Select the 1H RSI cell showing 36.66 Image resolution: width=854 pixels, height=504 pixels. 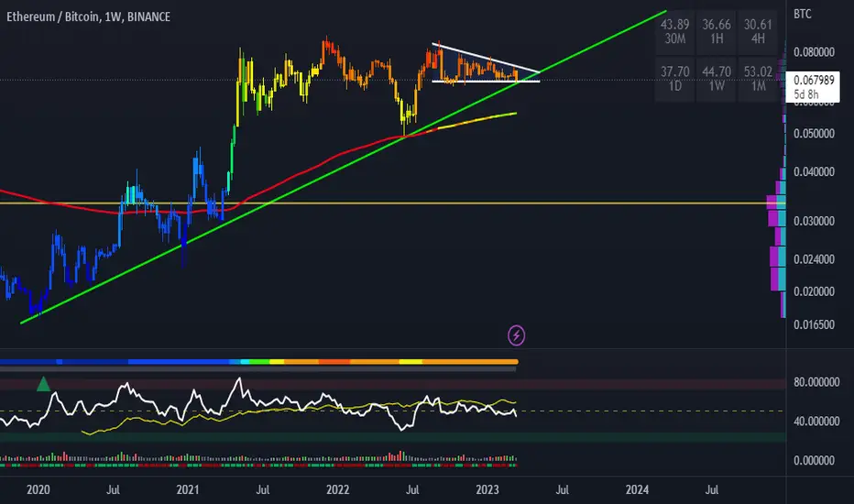(x=717, y=31)
